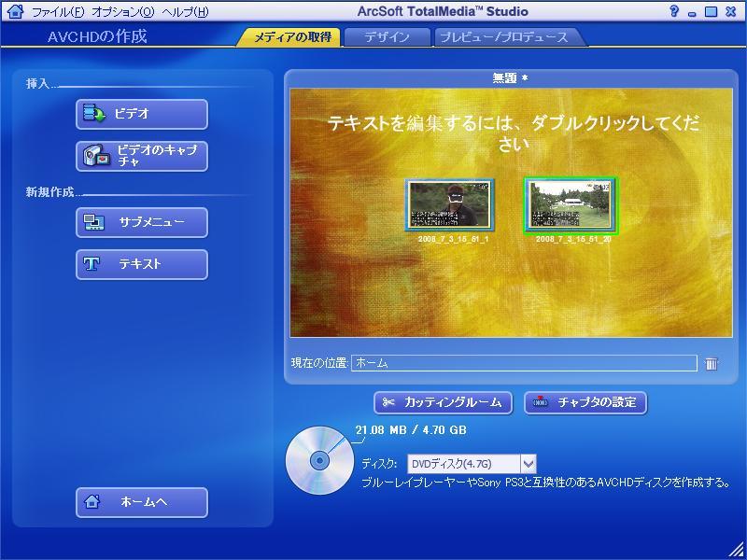Click the 2008_7_3_15_51_20 caption label
747x560 pixels.
tap(573, 239)
